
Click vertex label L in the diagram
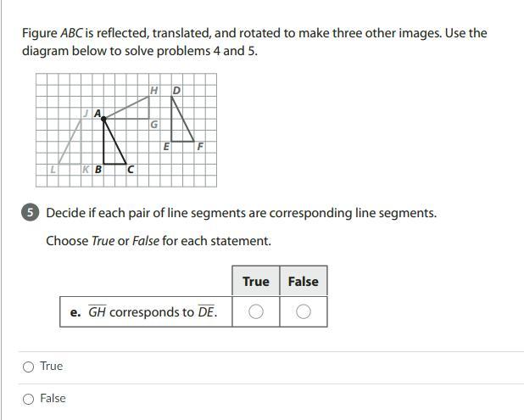(x=53, y=169)
